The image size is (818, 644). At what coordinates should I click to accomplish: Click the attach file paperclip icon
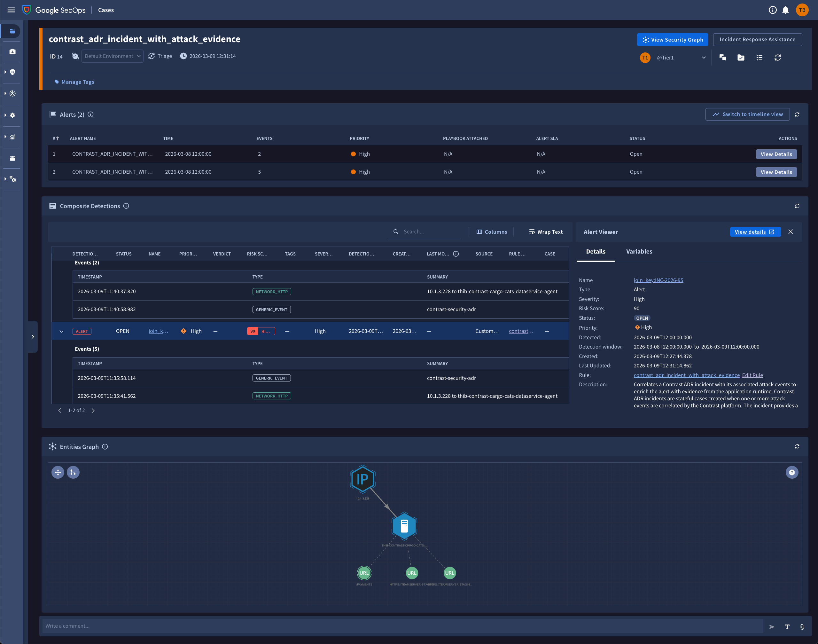(x=802, y=627)
